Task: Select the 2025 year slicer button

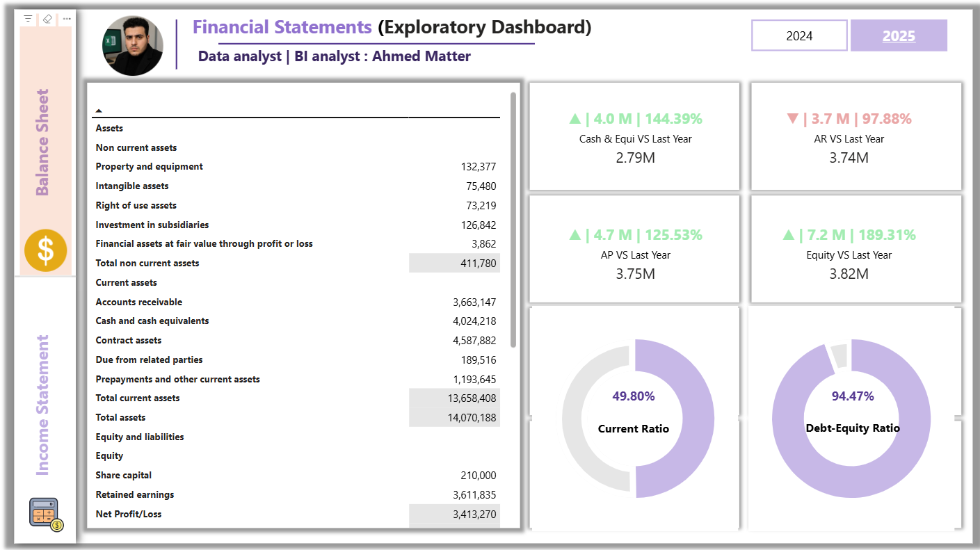Action: pyautogui.click(x=899, y=35)
